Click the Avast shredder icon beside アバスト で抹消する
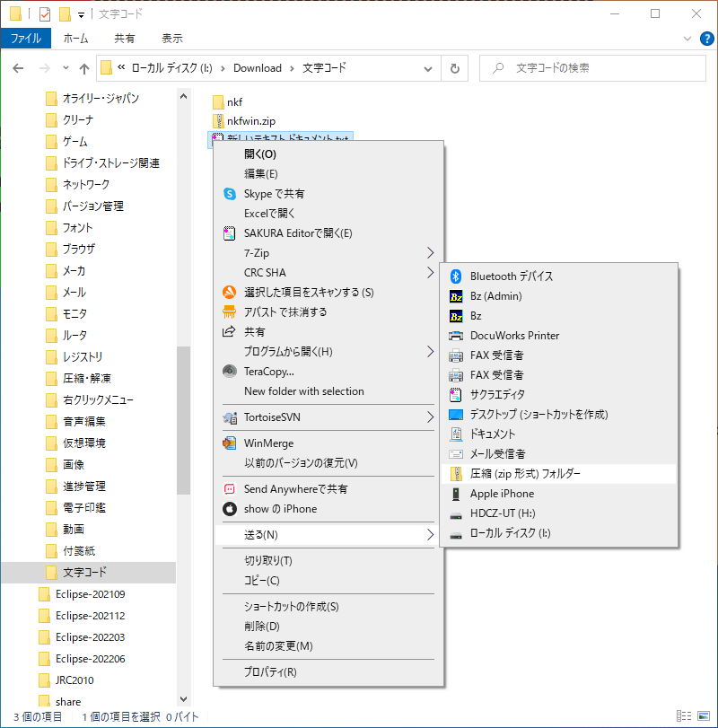Image resolution: width=718 pixels, height=728 pixels. tap(229, 312)
